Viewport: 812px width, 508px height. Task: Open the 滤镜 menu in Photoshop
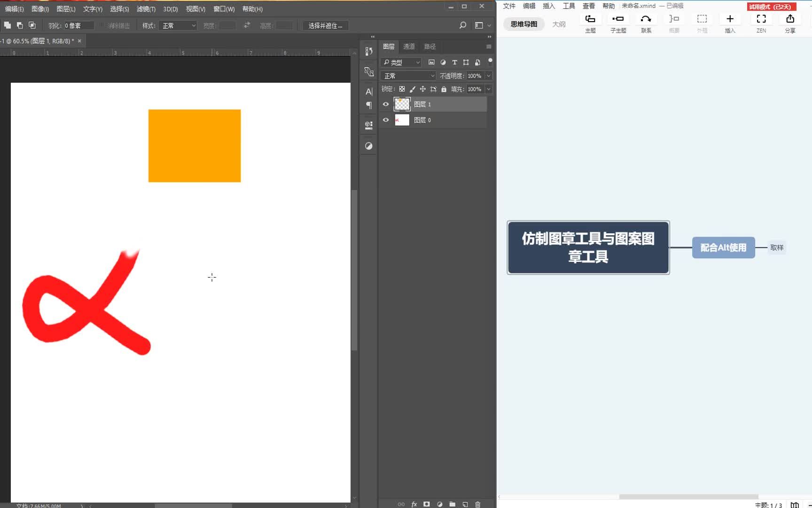pos(145,8)
